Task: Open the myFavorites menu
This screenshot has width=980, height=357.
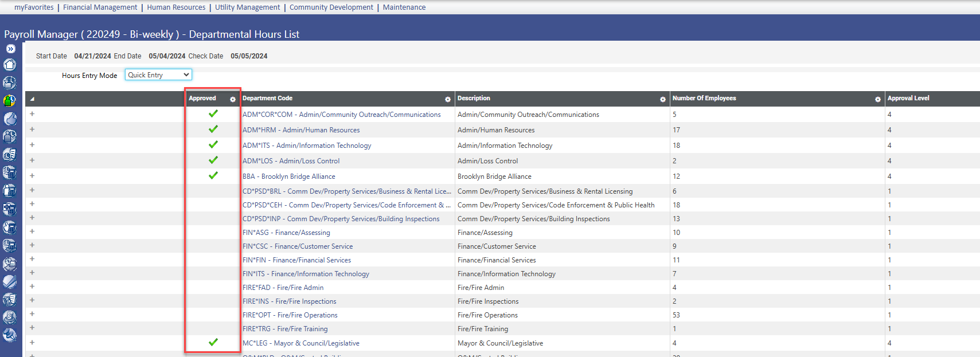Action: [34, 7]
